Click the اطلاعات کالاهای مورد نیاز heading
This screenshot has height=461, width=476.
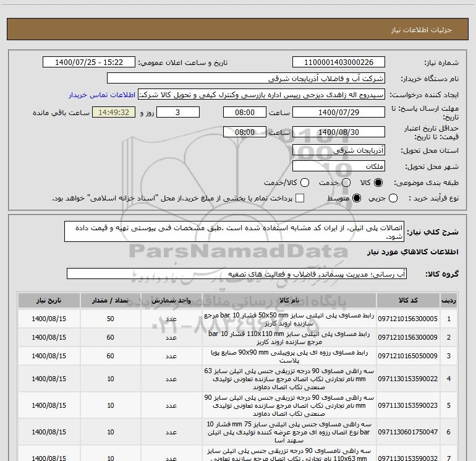pos(412,252)
